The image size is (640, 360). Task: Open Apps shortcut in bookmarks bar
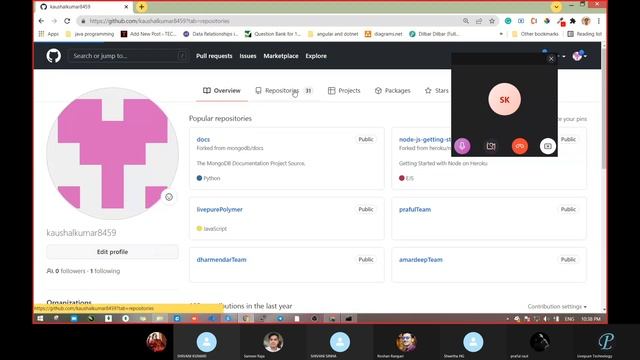pyautogui.click(x=49, y=34)
